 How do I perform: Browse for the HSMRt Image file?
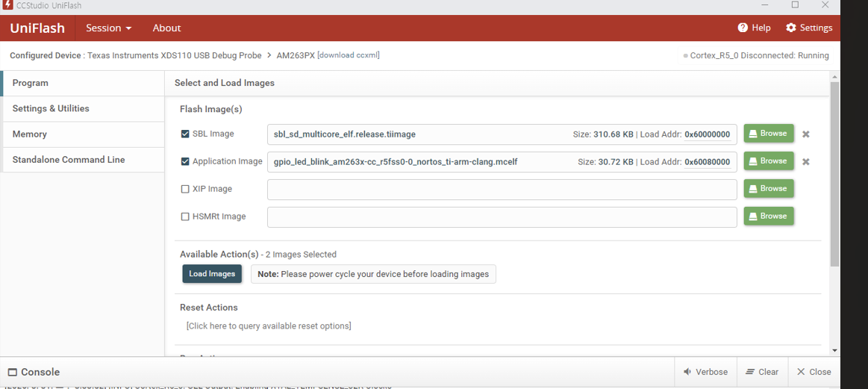pos(768,217)
